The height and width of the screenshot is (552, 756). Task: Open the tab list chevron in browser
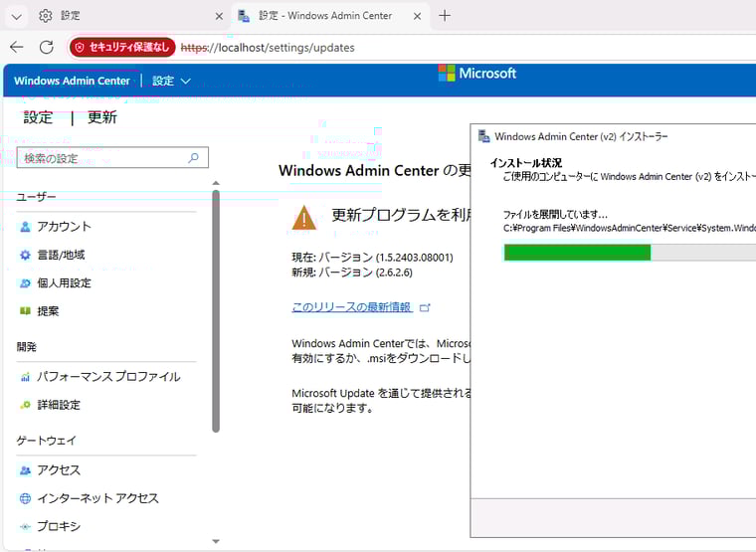[x=16, y=16]
